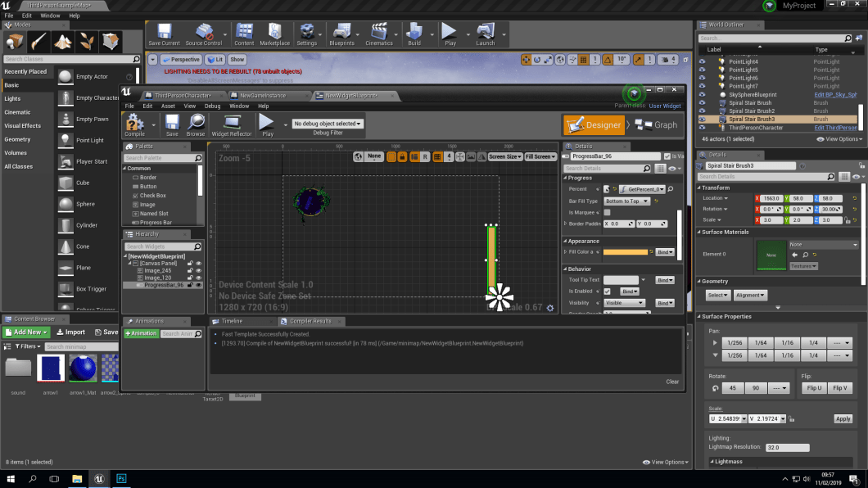Click Play in the widget editor toolbar
The width and height of the screenshot is (868, 488).
(268, 125)
